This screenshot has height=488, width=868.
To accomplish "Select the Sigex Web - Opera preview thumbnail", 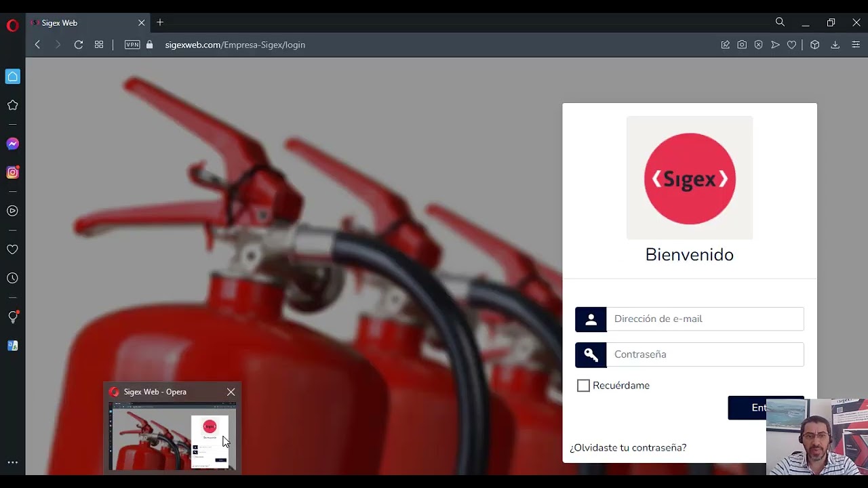I will coord(172,436).
